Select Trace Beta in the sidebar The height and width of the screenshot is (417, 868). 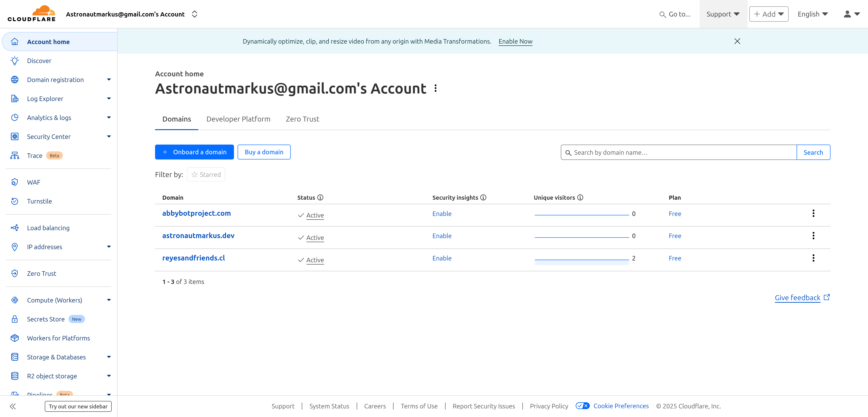click(x=35, y=155)
